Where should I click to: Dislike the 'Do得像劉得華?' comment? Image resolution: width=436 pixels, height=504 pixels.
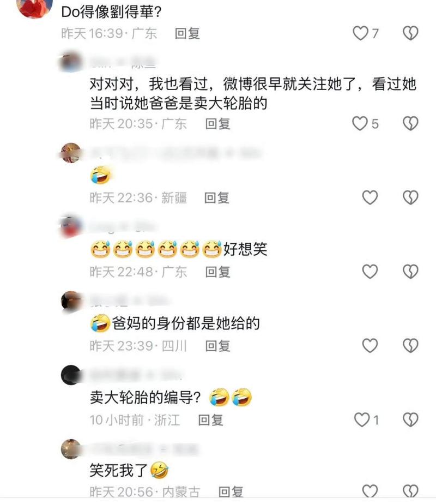[x=410, y=33]
